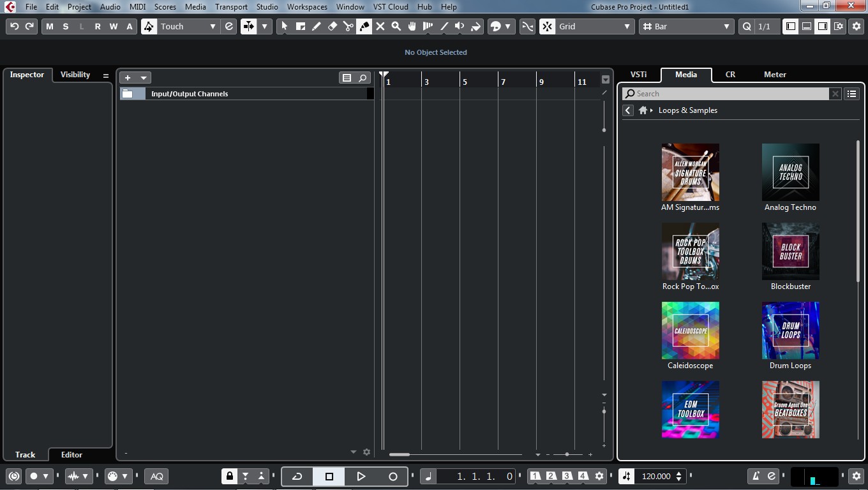Clear the Media search field X
This screenshot has height=490, width=868.
835,94
